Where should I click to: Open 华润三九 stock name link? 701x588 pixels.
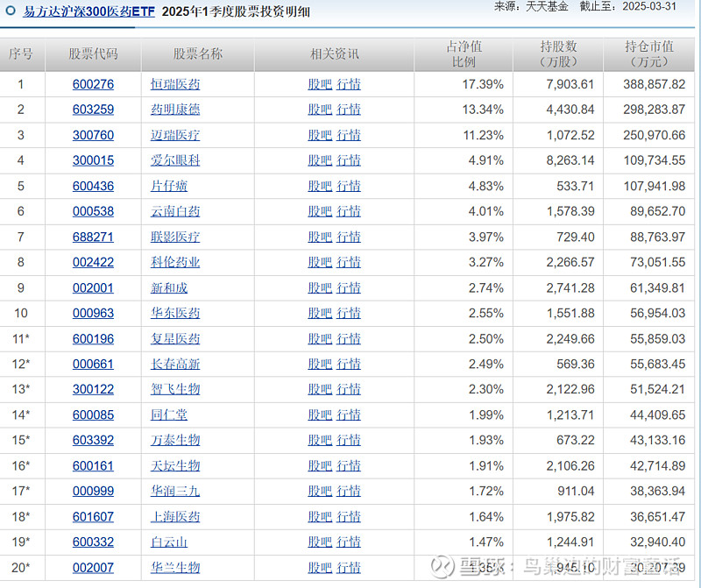[175, 492]
